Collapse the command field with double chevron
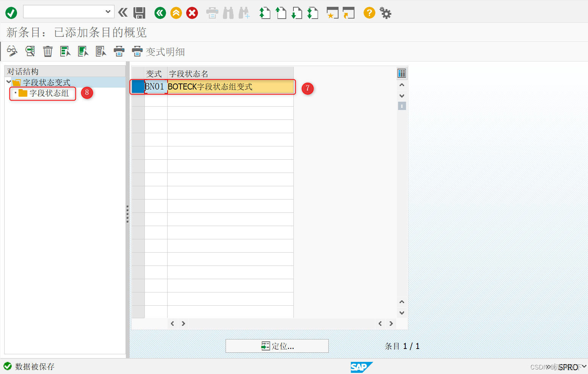The height and width of the screenshot is (374, 588). coord(123,13)
